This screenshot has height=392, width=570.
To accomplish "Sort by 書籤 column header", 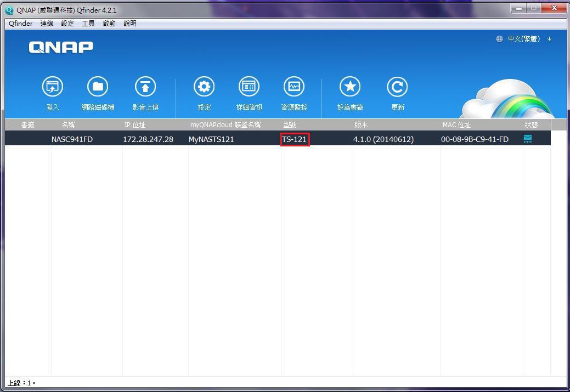I will 27,125.
